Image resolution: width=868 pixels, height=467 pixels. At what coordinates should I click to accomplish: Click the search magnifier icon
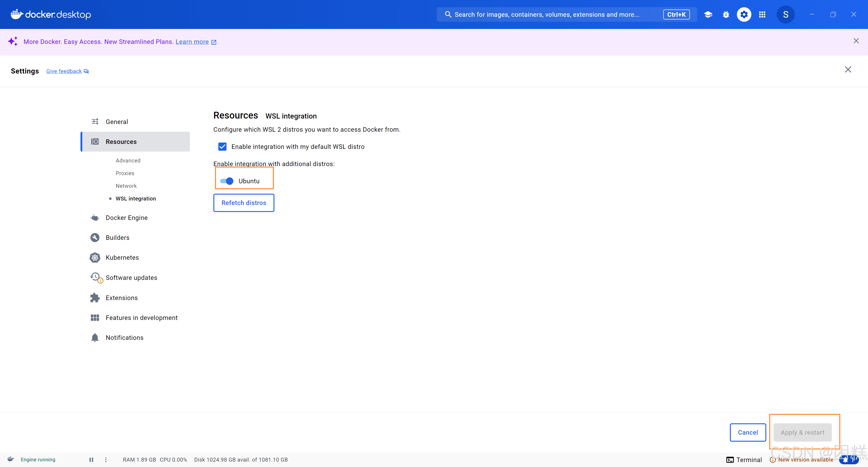click(x=448, y=14)
